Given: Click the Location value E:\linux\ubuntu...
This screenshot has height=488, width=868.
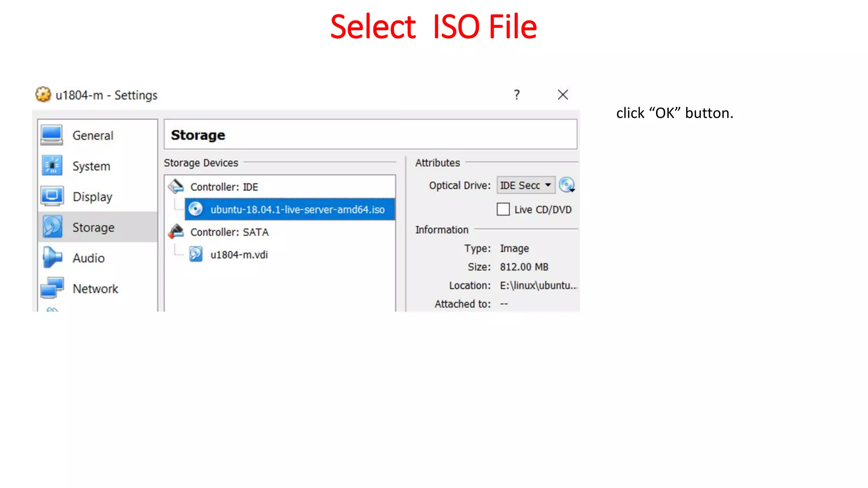Looking at the screenshot, I should point(539,286).
